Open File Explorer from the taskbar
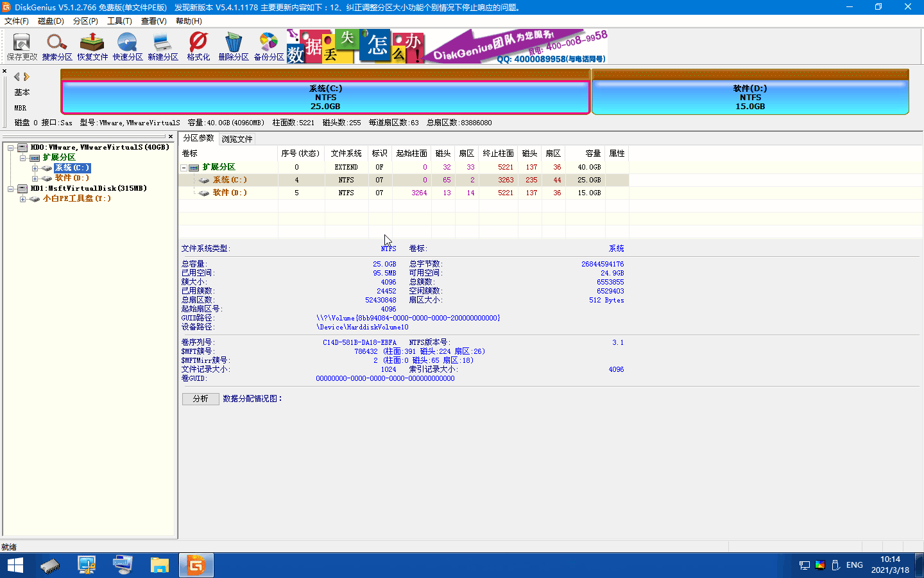 pos(159,565)
